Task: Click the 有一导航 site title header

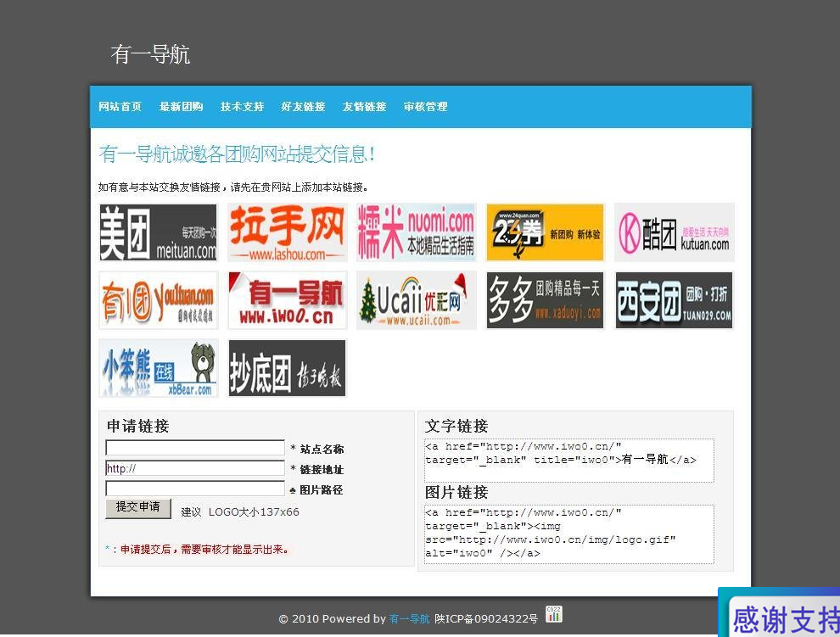Action: 150,54
